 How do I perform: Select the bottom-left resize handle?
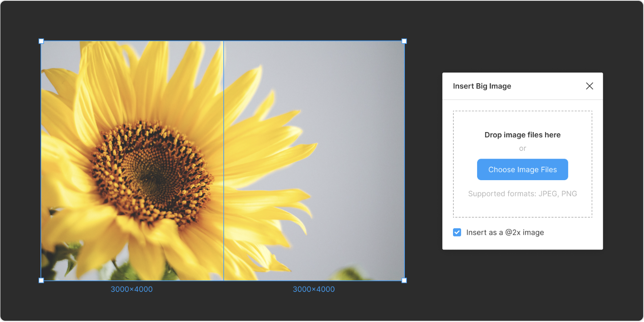pos(41,280)
